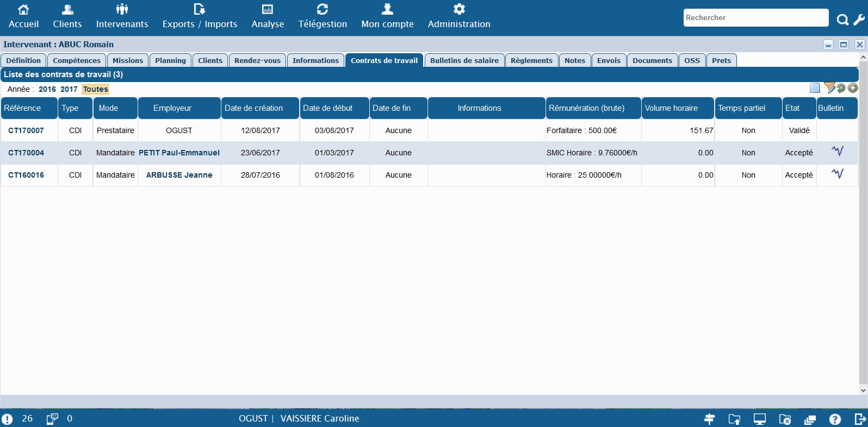Open employer PETIT Paul-Emmanuel

tap(179, 153)
